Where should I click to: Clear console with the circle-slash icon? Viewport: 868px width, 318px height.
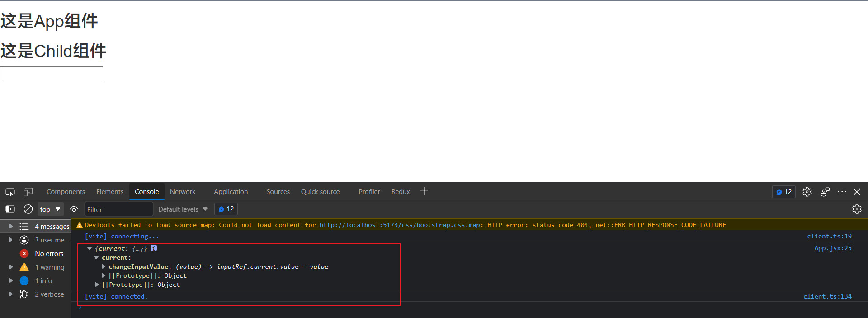pos(28,209)
